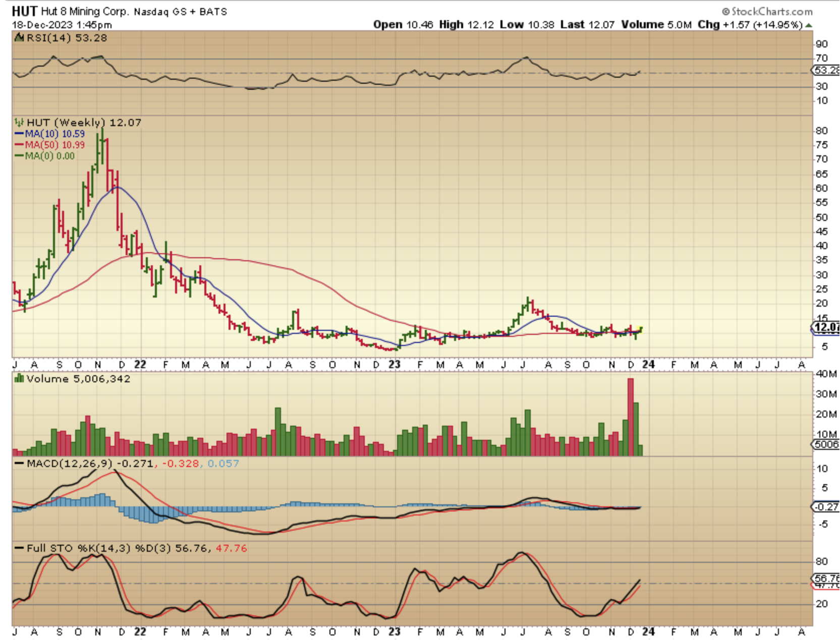840x640 pixels.
Task: Click the "25" price axis label
Action: [x=822, y=289]
